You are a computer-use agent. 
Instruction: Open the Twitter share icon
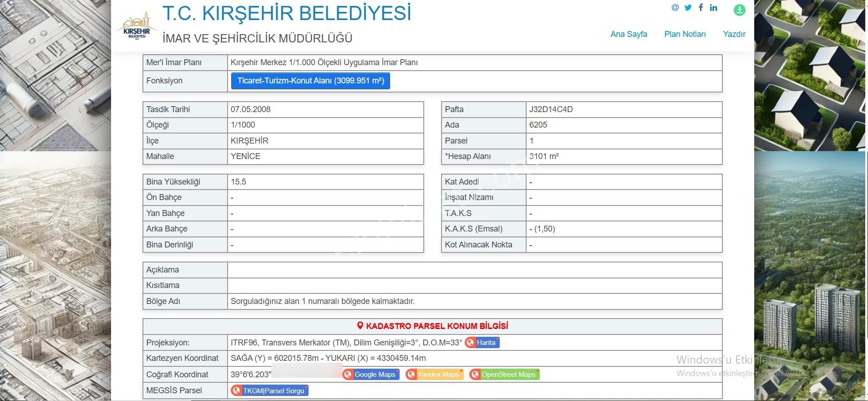pyautogui.click(x=688, y=8)
